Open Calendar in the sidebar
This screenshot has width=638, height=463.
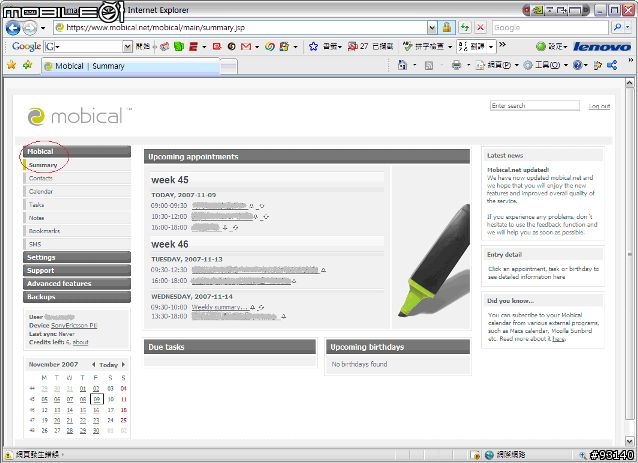(77, 191)
